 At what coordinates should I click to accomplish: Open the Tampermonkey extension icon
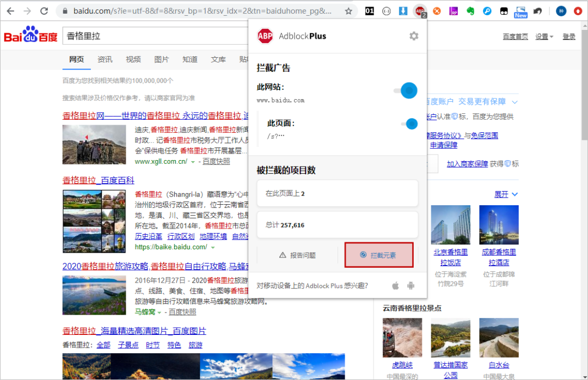point(504,11)
